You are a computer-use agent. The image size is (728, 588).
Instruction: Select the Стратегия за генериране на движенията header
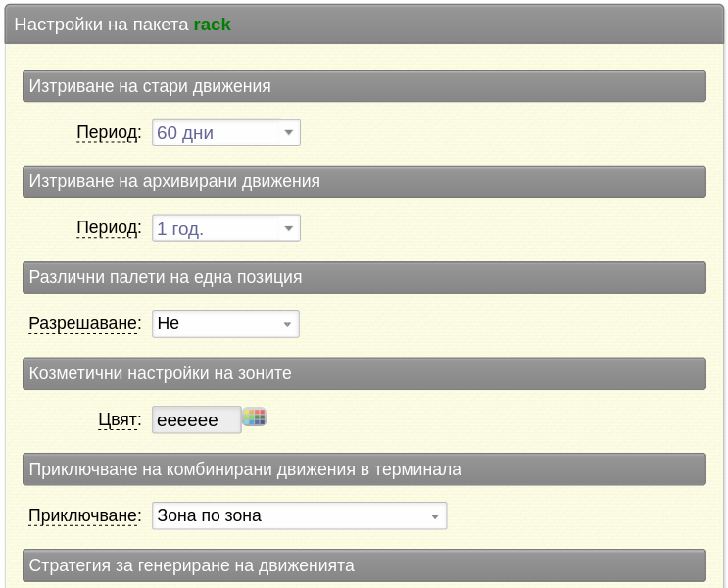(364, 565)
